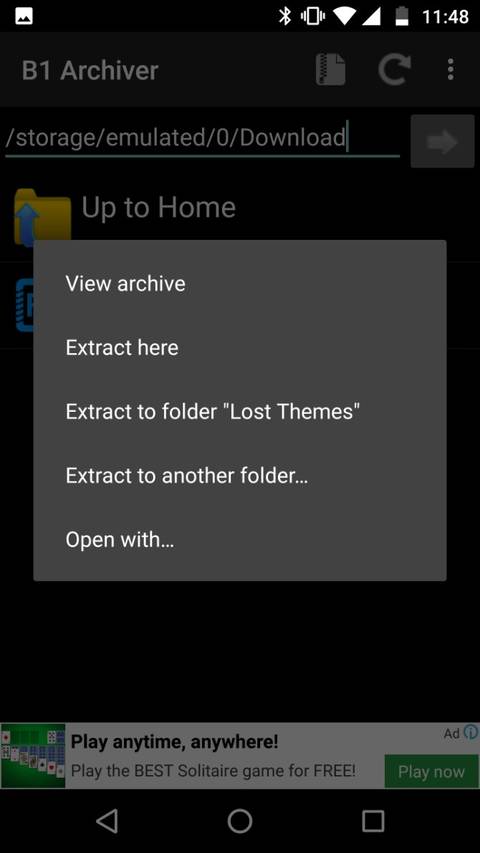Screen dimensions: 480x853
Task: Focus the /storage/emulated/0/Download path field
Action: pos(202,139)
